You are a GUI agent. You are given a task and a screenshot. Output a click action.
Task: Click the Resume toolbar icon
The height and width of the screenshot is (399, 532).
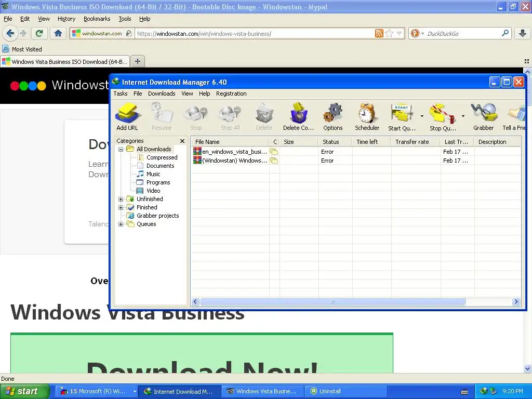tap(162, 117)
